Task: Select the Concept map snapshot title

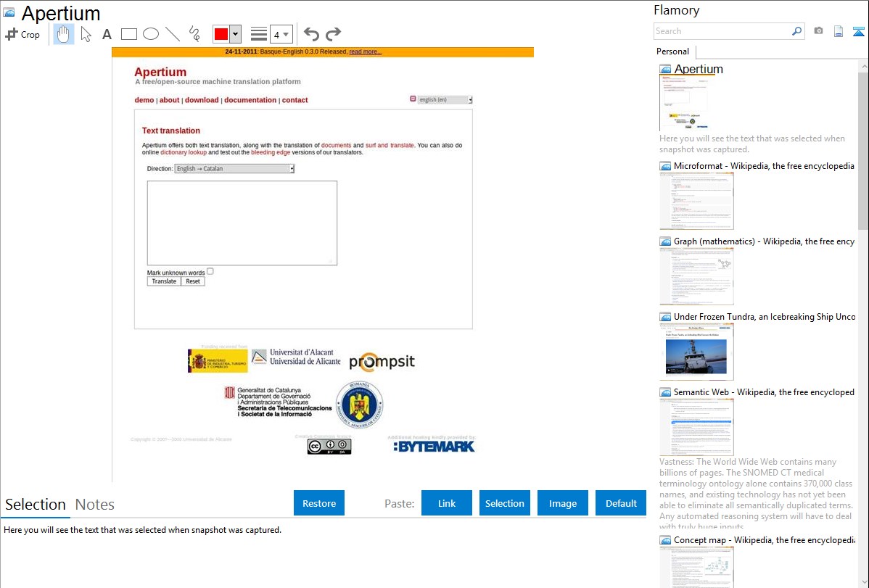Action: 765,539
